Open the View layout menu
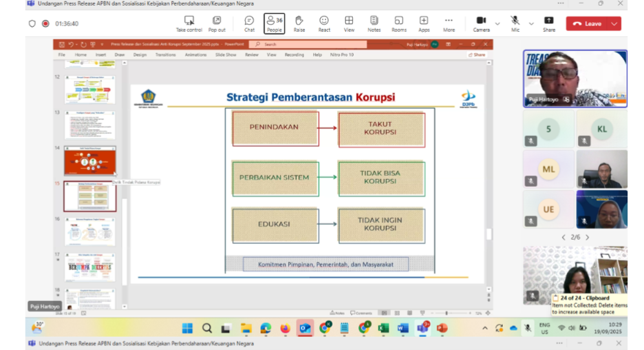The width and height of the screenshot is (644, 350). coord(349,23)
